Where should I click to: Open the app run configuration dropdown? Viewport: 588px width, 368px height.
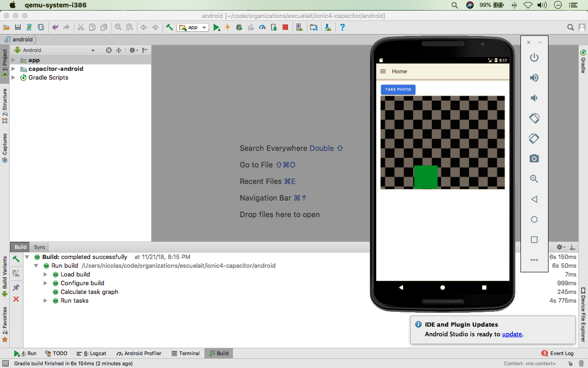[204, 27]
